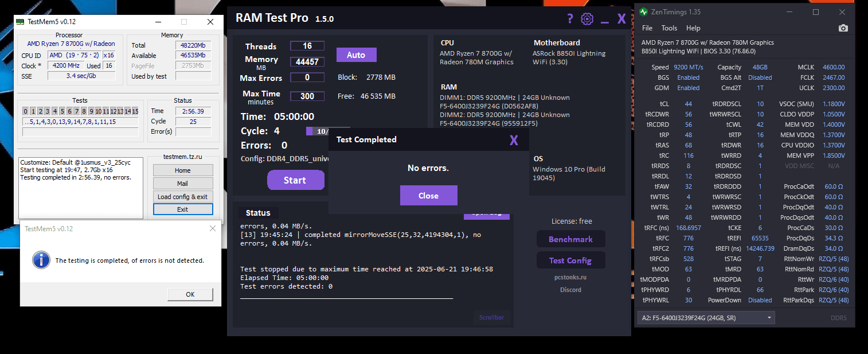Click the Threads input field showing 16
Viewport: 868px width, 354px height.
pos(307,46)
